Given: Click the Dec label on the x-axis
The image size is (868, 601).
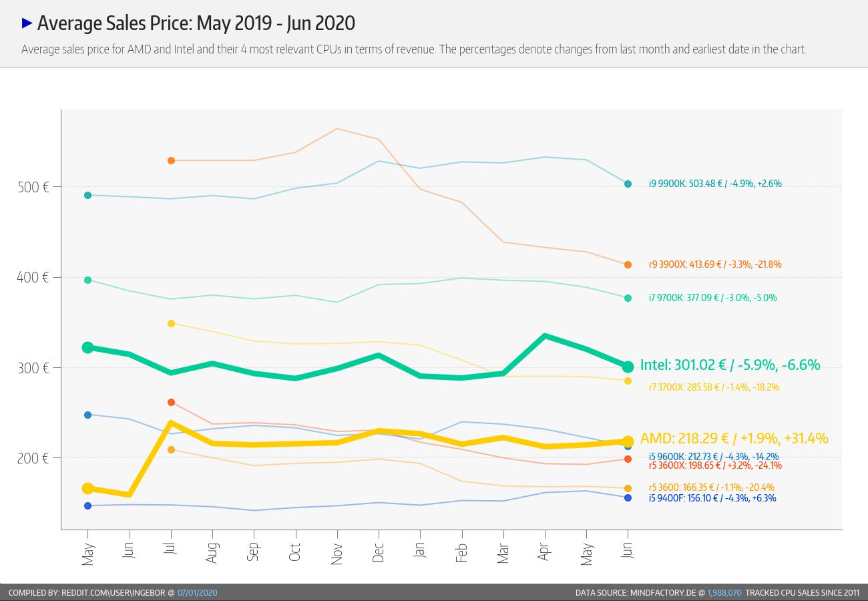Looking at the screenshot, I should tap(379, 553).
